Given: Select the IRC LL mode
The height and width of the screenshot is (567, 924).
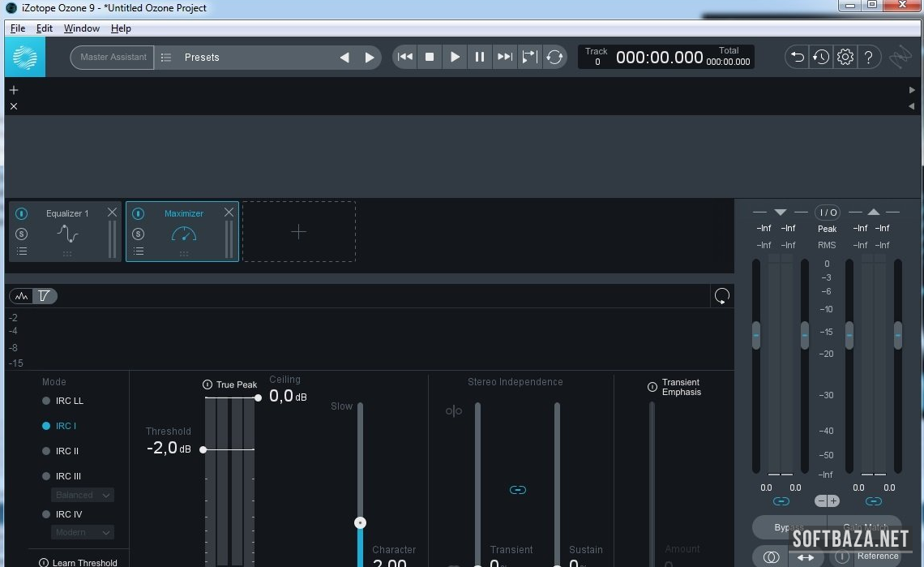Looking at the screenshot, I should [x=46, y=401].
